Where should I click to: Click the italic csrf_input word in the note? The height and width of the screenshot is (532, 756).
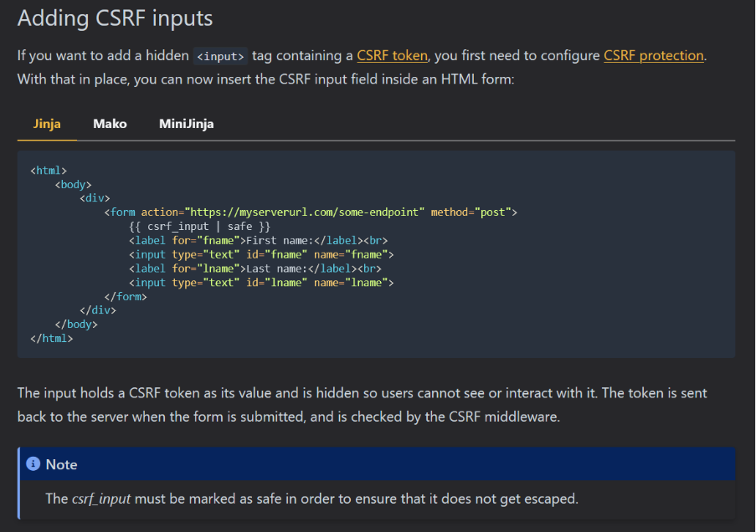point(101,499)
